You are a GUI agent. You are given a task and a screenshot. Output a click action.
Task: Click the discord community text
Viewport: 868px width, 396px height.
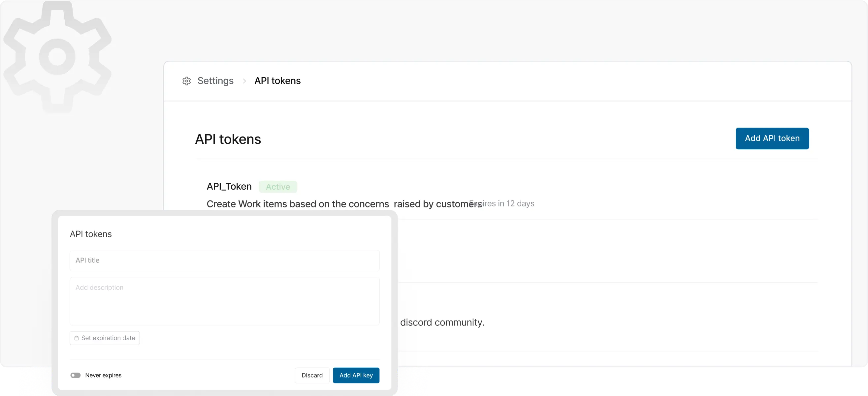point(442,322)
